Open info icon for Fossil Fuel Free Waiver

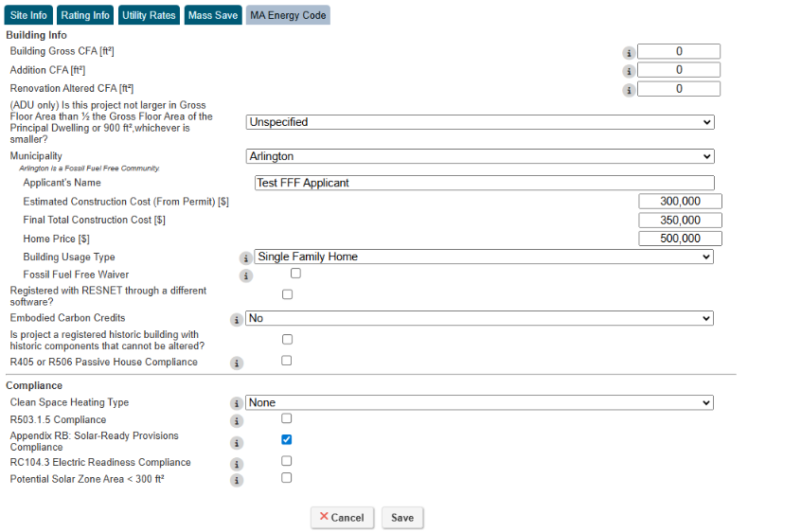coord(246,276)
